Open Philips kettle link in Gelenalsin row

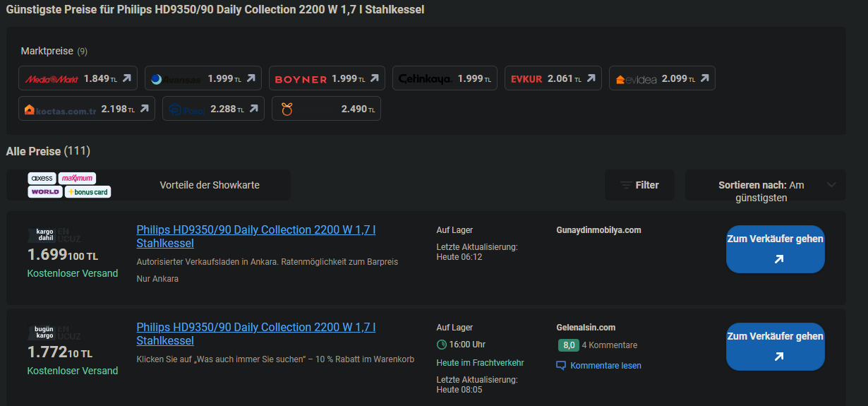click(x=255, y=334)
